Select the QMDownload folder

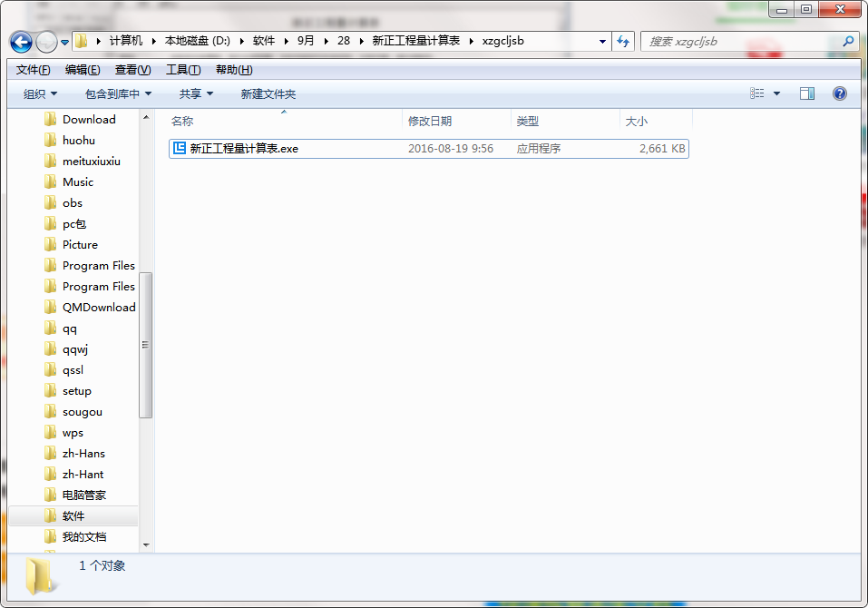(99, 308)
